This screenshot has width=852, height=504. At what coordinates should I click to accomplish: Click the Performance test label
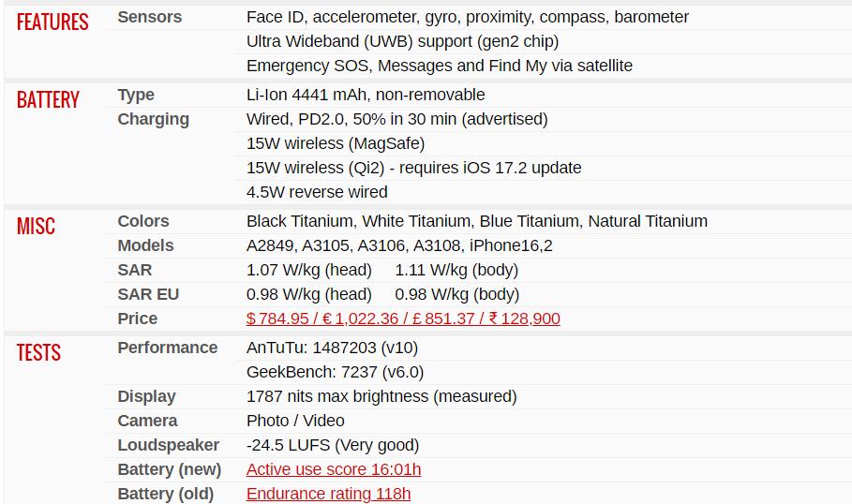click(x=168, y=348)
